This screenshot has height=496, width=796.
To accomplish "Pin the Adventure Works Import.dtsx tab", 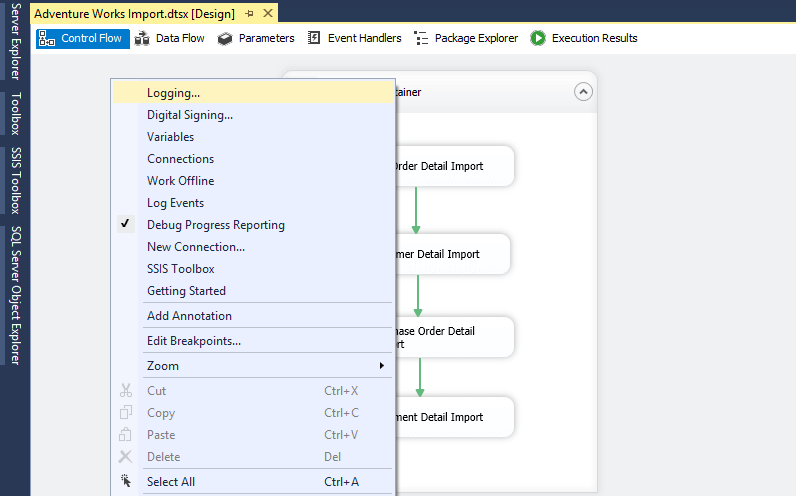I will pos(249,14).
